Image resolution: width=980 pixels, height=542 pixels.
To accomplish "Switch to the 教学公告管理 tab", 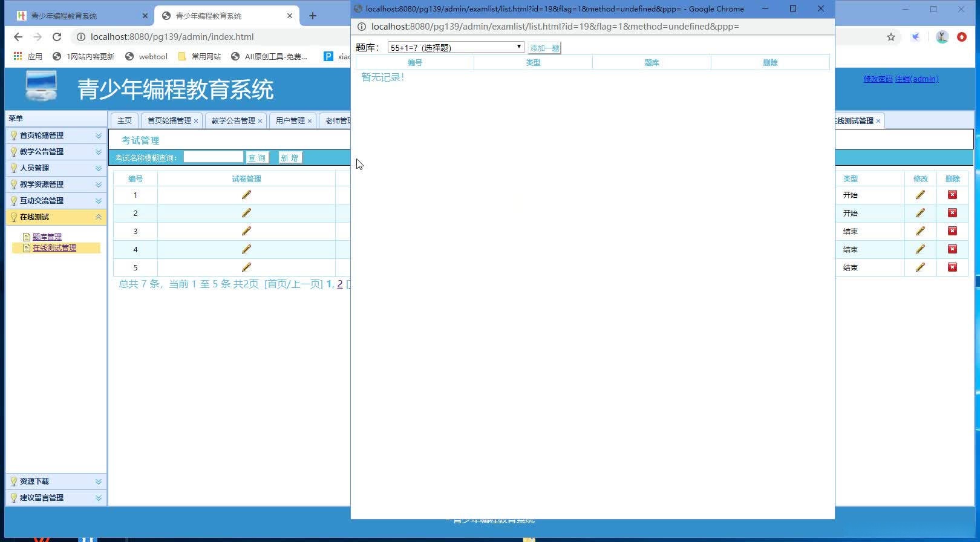I will click(234, 121).
